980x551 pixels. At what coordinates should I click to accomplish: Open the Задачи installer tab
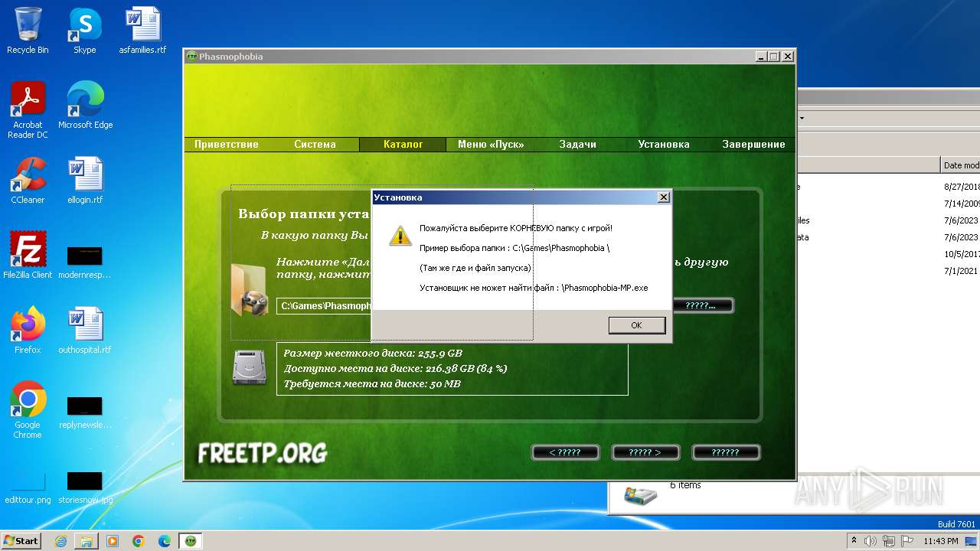[x=577, y=144]
